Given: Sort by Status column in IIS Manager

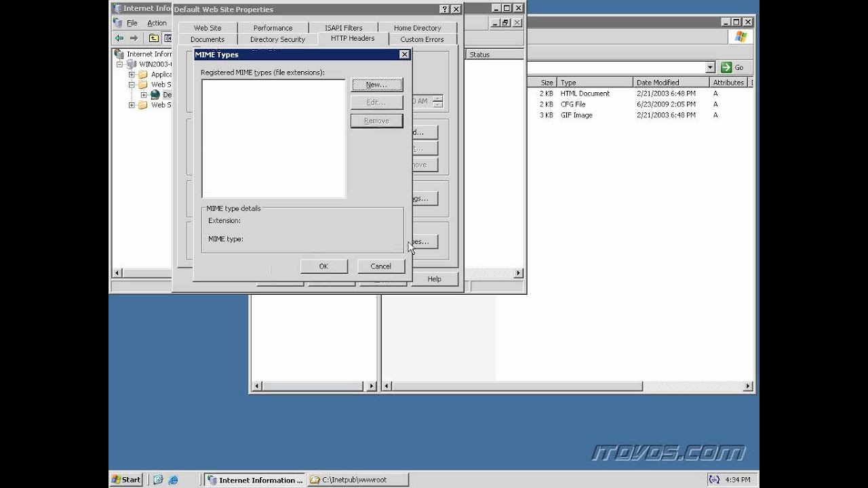Looking at the screenshot, I should coord(494,54).
